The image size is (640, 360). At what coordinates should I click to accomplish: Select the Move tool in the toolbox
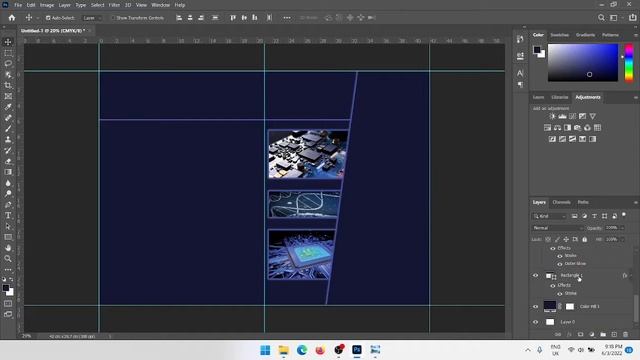pos(8,42)
